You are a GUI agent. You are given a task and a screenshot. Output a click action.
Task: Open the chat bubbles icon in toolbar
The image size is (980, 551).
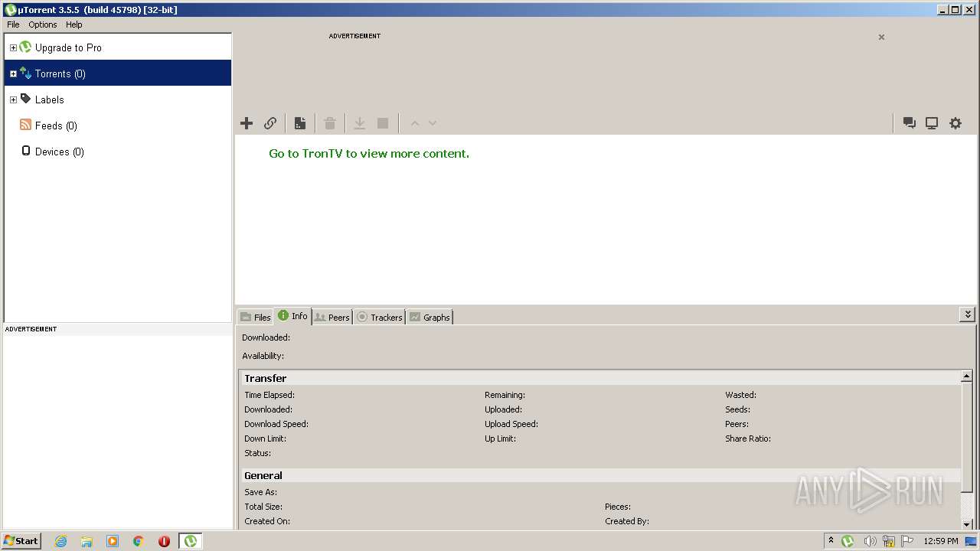[910, 123]
